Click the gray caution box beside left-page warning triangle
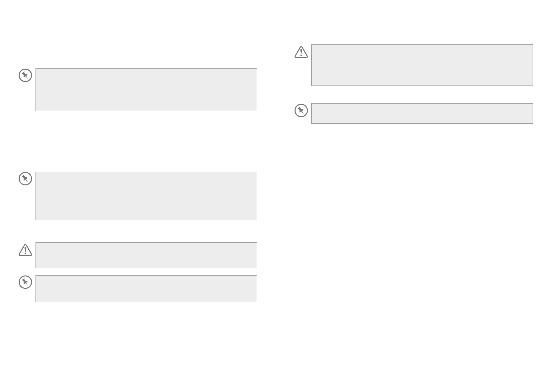This screenshot has height=392, width=552. 146,255
